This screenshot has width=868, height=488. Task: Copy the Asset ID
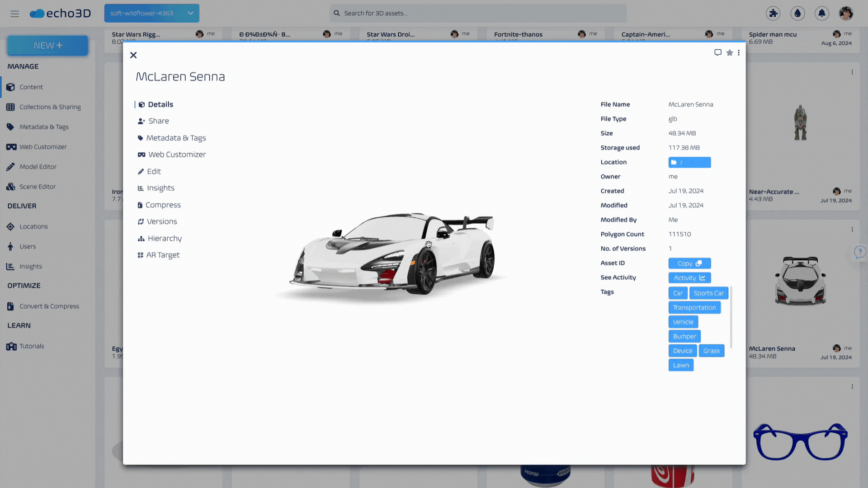(x=689, y=263)
